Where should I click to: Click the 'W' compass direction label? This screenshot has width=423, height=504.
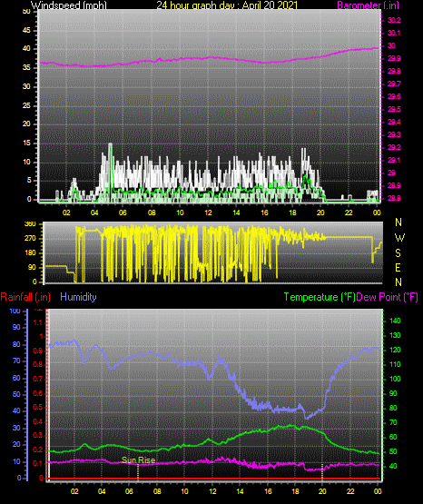point(399,238)
